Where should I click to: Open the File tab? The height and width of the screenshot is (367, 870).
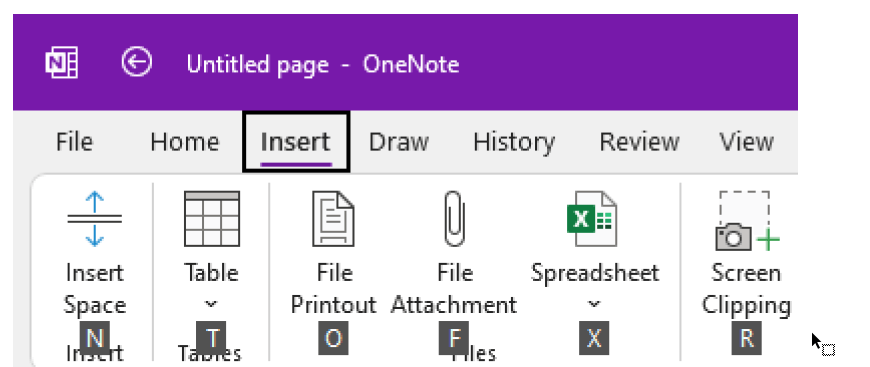point(74,142)
